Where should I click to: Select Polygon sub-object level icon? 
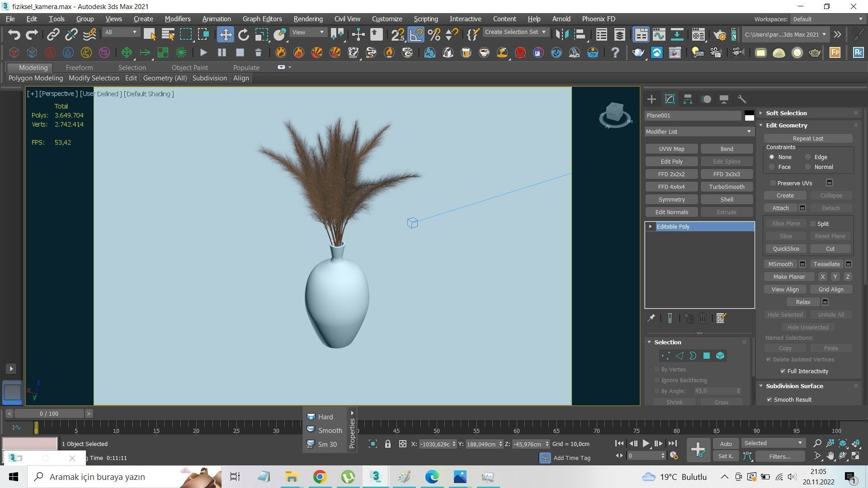click(x=706, y=356)
